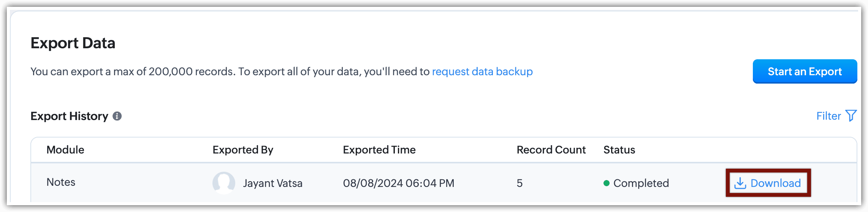This screenshot has height=212, width=868.
Task: Click the Module column header
Action: pos(65,150)
